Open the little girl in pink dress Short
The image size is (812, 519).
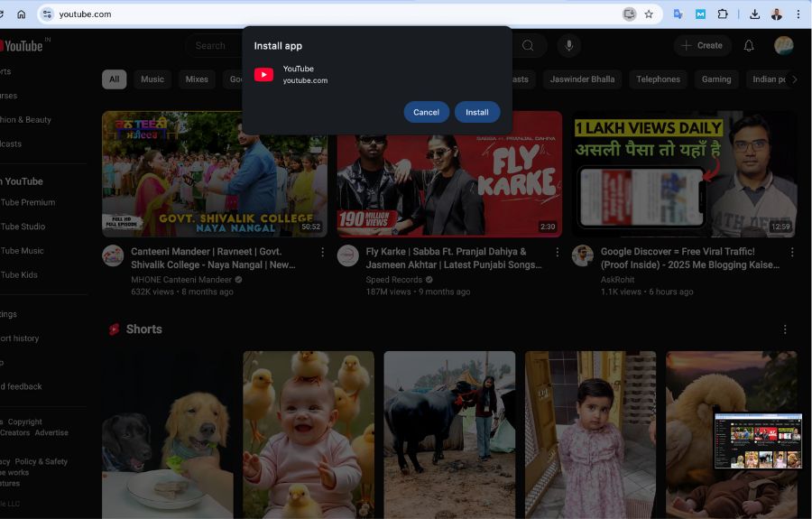click(x=590, y=435)
